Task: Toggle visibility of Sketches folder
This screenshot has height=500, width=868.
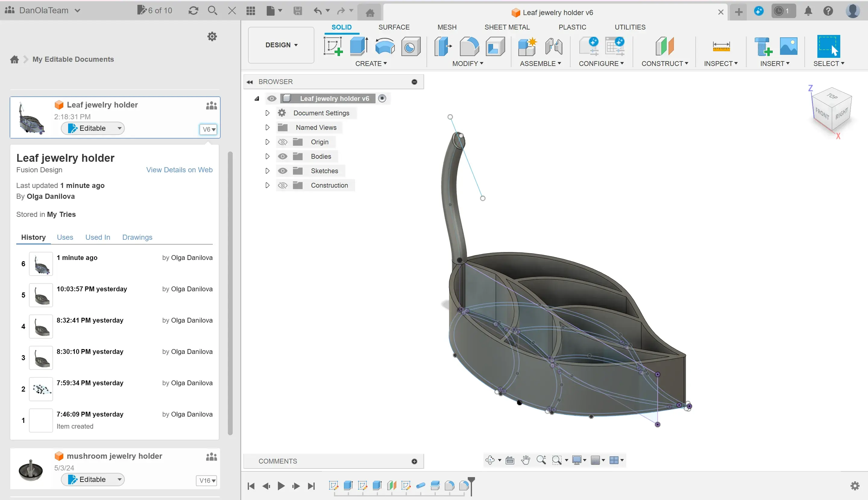Action: click(x=282, y=171)
